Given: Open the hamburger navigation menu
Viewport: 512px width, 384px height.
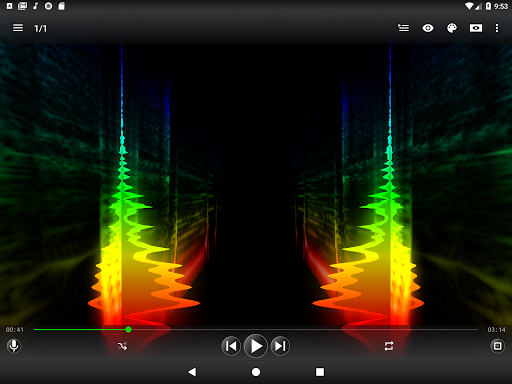Looking at the screenshot, I should coord(18,28).
